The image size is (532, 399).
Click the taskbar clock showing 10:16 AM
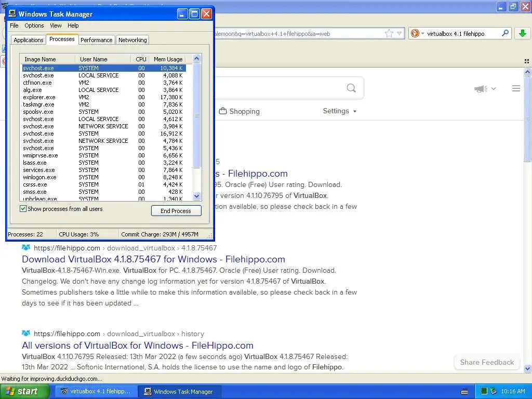(x=513, y=392)
